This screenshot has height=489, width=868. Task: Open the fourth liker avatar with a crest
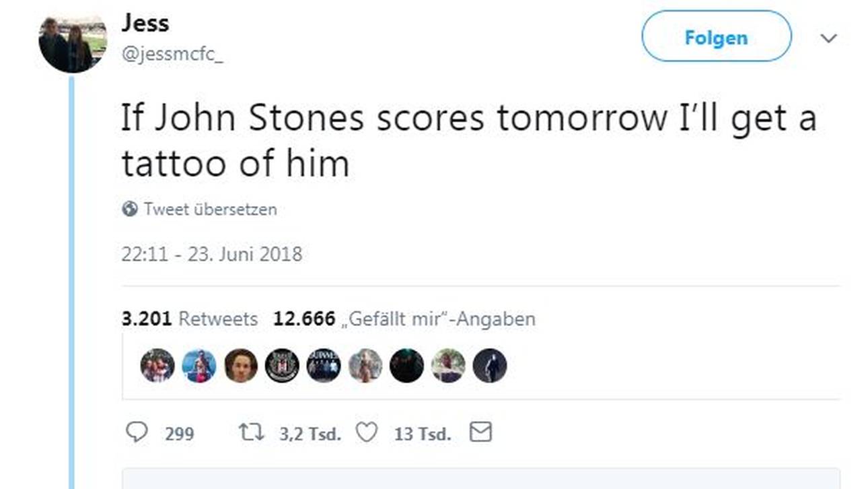[x=282, y=366]
